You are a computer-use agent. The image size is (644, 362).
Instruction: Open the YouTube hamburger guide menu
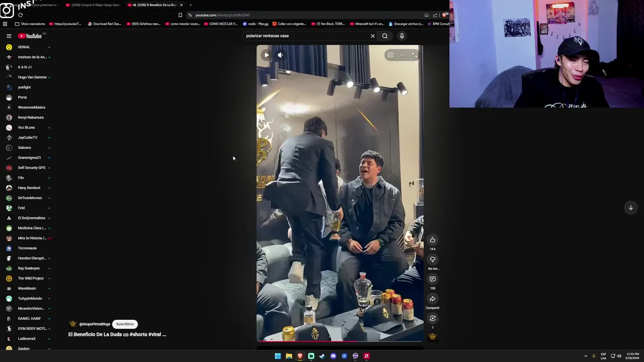point(9,36)
